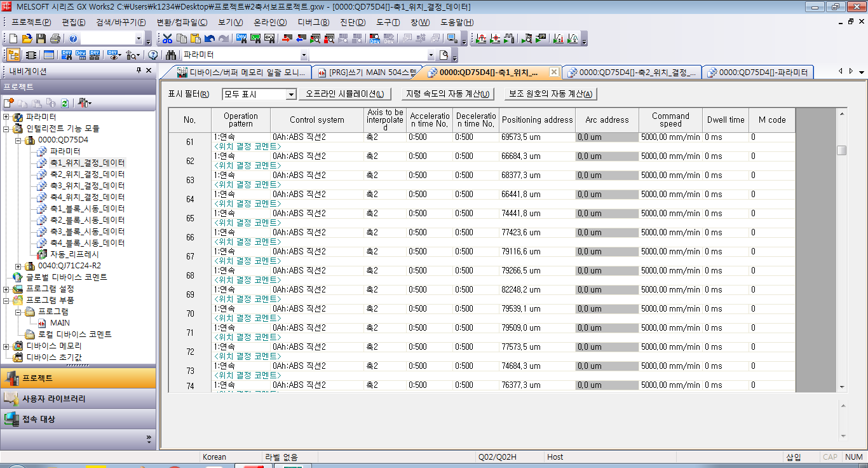Select the MAIN program in the tree
This screenshot has width=868, height=468.
(60, 323)
